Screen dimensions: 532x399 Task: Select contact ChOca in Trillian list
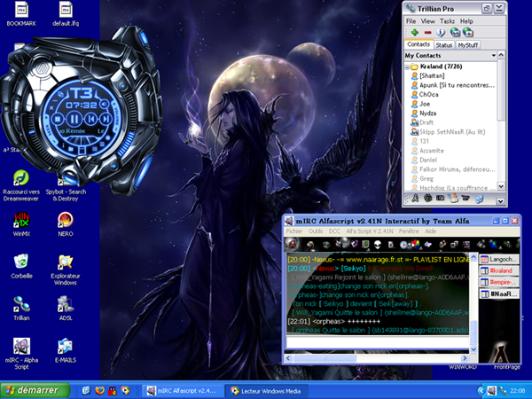[x=428, y=94]
